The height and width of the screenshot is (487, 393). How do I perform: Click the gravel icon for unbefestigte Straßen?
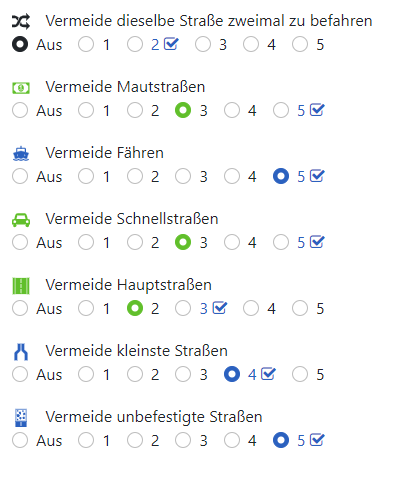[21, 418]
